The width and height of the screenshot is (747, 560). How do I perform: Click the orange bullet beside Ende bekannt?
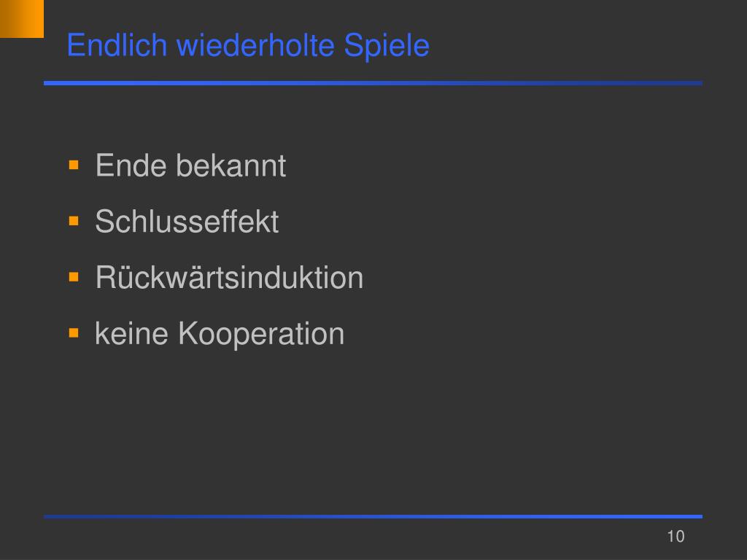[74, 166]
